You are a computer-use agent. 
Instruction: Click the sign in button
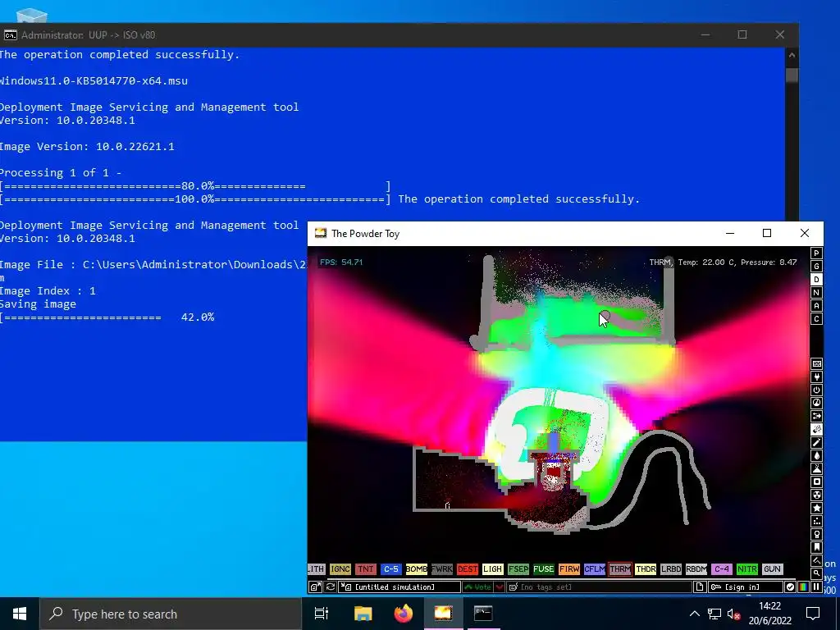pyautogui.click(x=745, y=587)
